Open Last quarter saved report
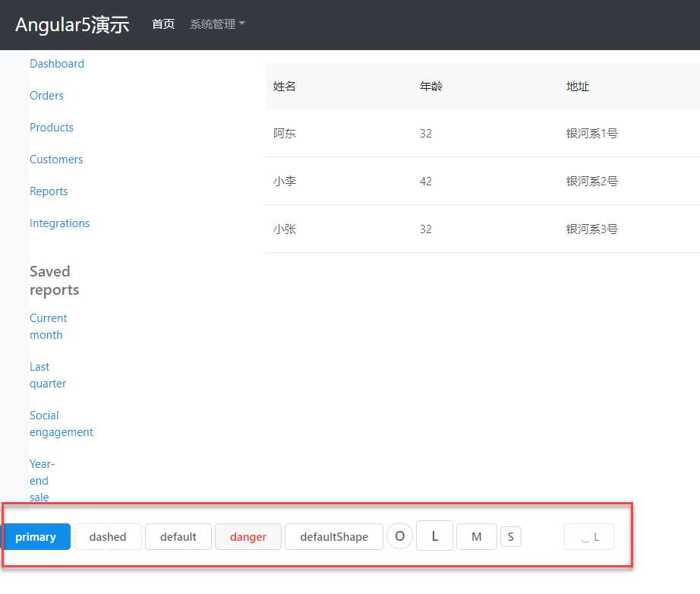 point(48,375)
